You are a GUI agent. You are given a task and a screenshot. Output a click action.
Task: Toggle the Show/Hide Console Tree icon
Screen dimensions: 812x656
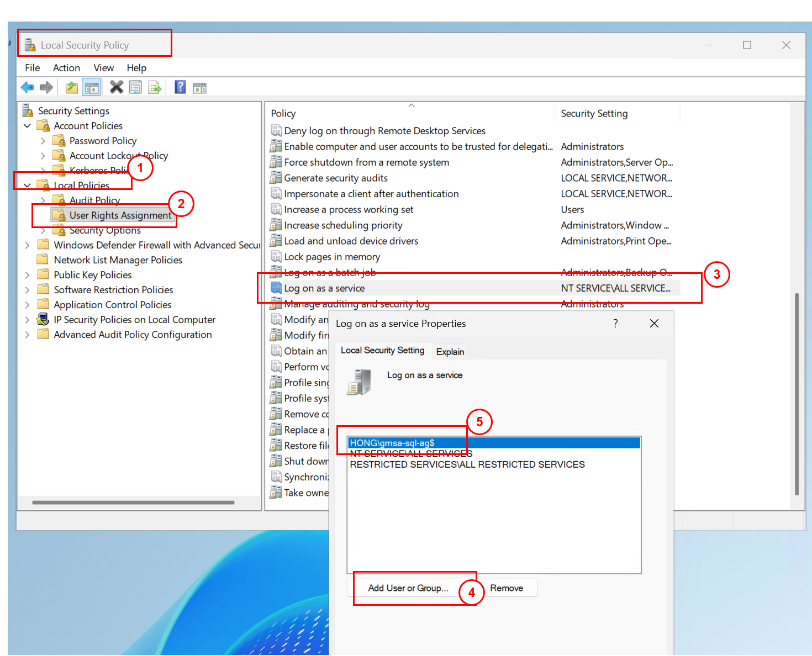click(92, 87)
